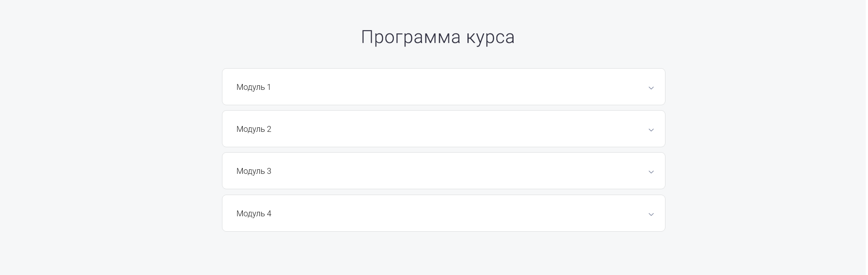Expand the Модуль 2 accordion section
868x275 pixels.
(443, 129)
